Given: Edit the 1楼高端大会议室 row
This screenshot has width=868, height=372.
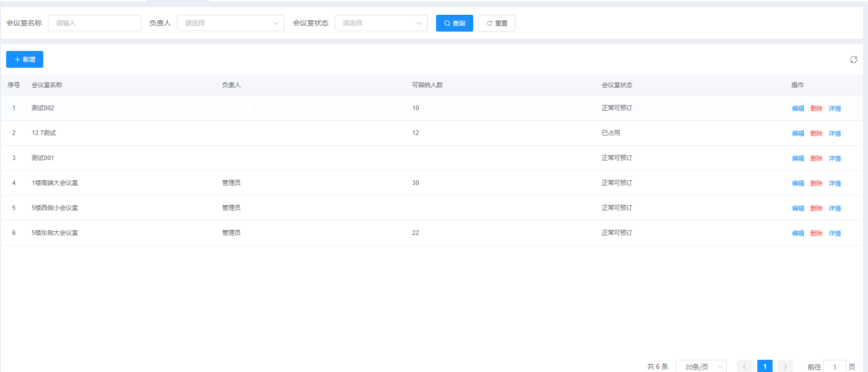Looking at the screenshot, I should point(798,183).
